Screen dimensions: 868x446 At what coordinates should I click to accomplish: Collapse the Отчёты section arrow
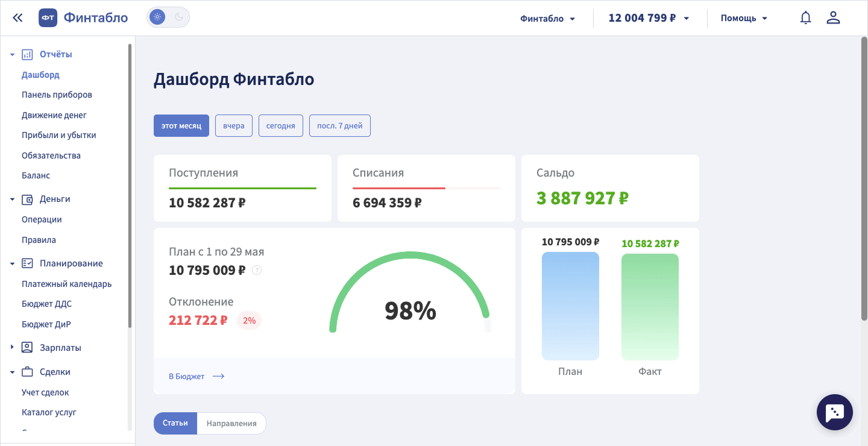(x=12, y=55)
